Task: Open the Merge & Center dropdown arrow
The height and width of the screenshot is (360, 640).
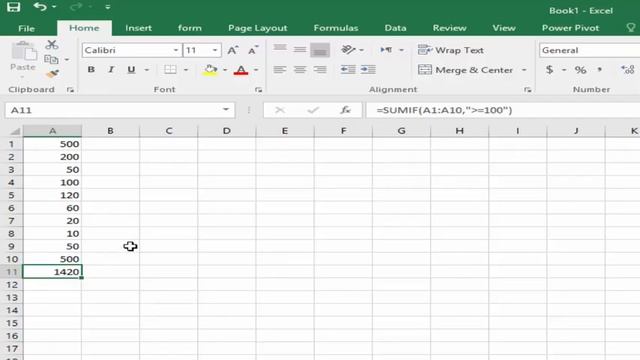Action: pyautogui.click(x=524, y=70)
